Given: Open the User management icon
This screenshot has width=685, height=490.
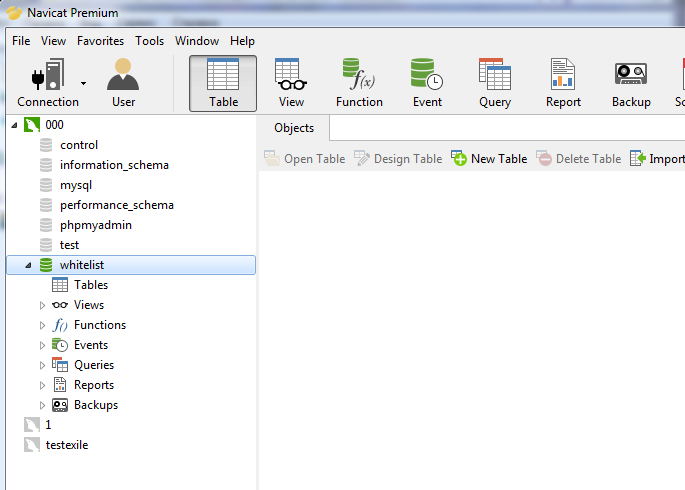Looking at the screenshot, I should [123, 83].
